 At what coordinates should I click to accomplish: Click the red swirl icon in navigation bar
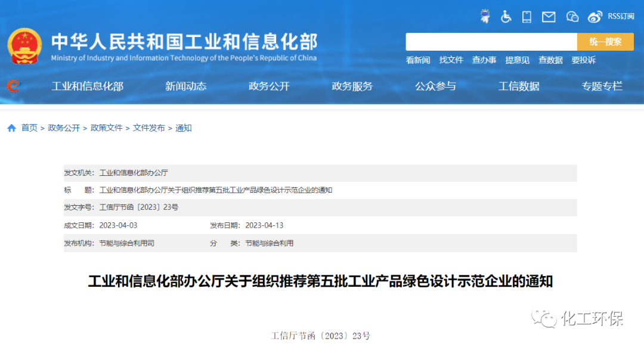(x=13, y=86)
